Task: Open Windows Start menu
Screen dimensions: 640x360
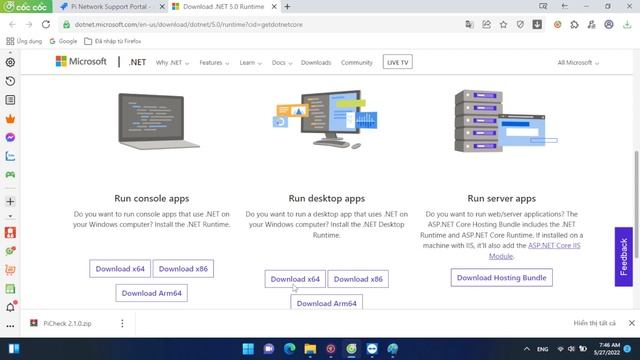Action: tap(248, 349)
